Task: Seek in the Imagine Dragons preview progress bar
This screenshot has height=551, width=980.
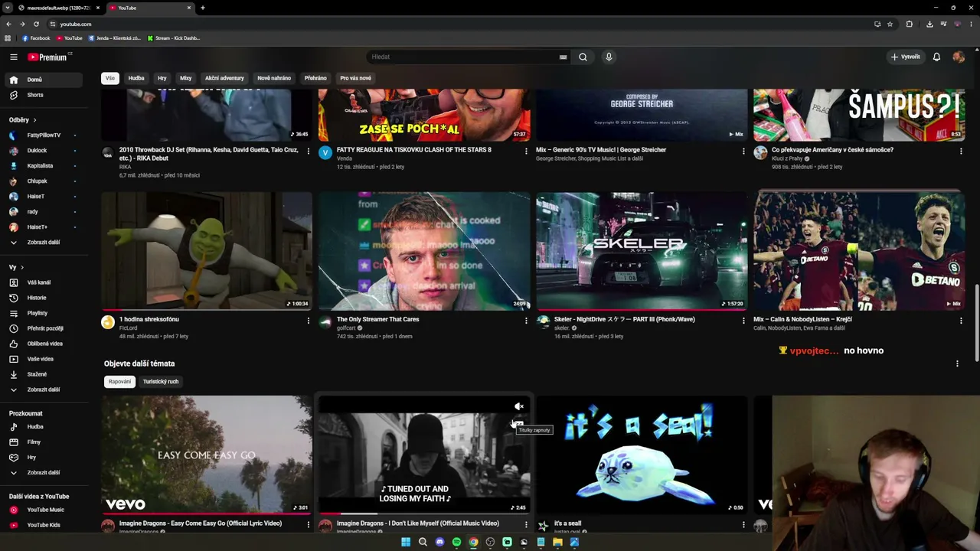Action: coord(424,514)
